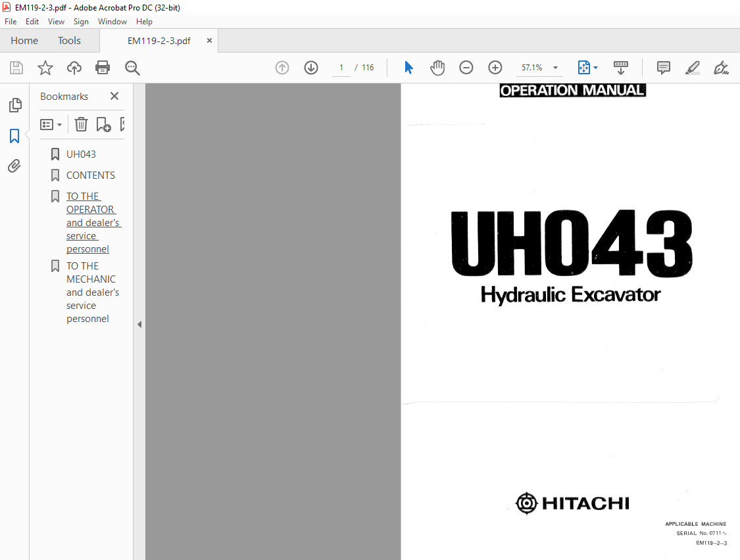This screenshot has width=740, height=560.
Task: Close the Bookmarks panel
Action: click(114, 96)
